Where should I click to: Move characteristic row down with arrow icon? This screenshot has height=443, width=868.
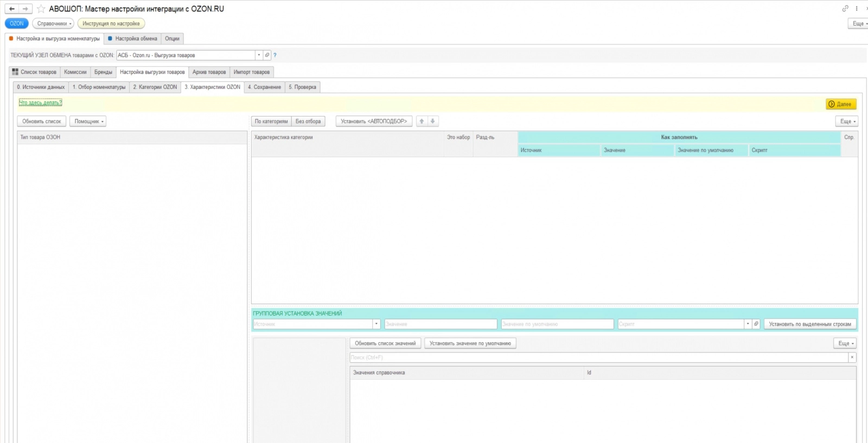[x=433, y=121]
